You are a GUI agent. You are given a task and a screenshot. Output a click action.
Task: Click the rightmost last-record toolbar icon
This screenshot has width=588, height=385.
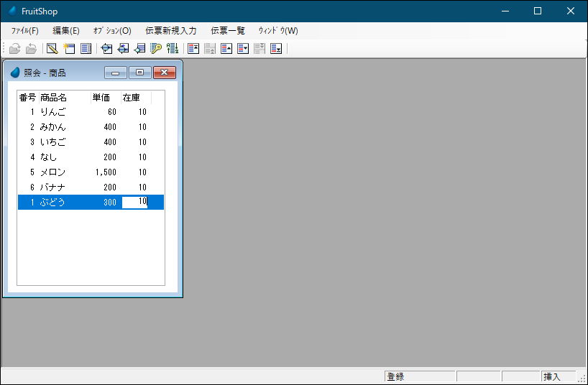(276, 49)
